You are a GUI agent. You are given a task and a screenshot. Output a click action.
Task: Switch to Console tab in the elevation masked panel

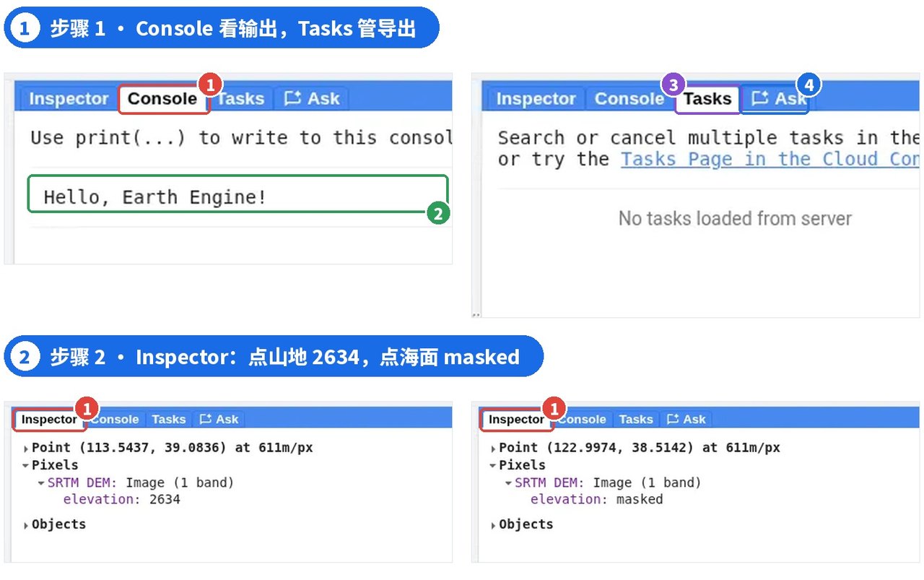(583, 419)
